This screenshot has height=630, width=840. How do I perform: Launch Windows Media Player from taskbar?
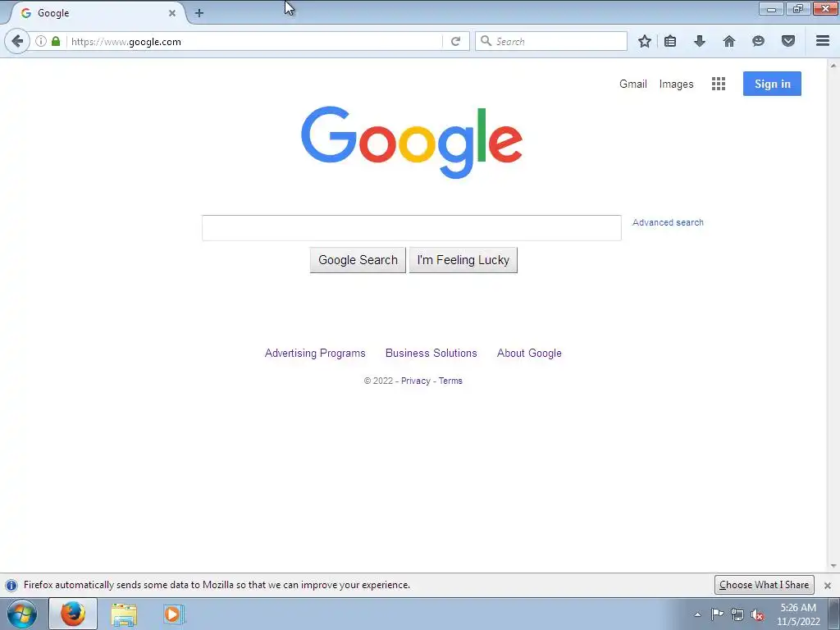(174, 614)
